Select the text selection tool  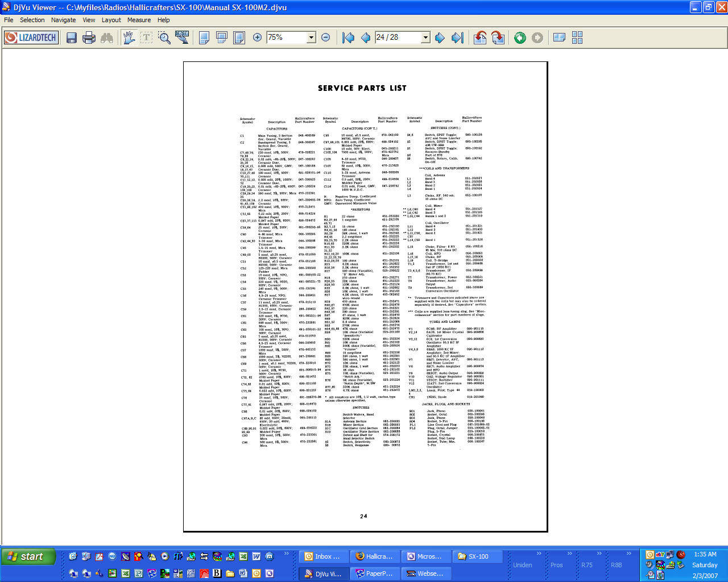pos(147,38)
